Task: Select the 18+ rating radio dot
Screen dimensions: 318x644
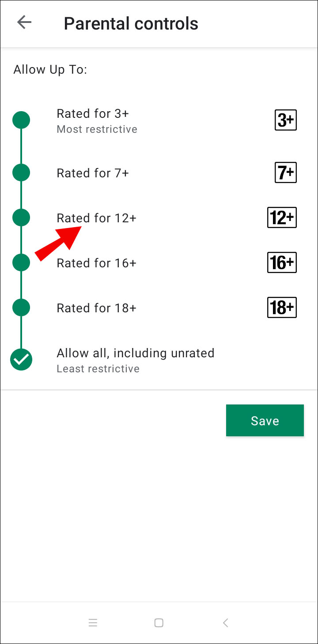Action: 21,307
